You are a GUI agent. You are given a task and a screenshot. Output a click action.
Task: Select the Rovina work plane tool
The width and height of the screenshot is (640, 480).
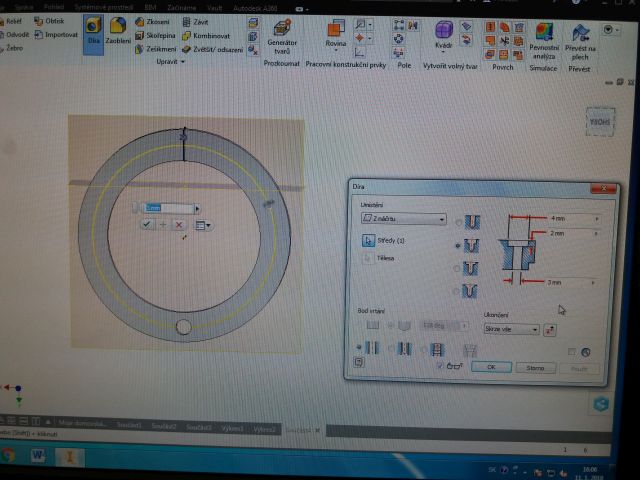click(336, 34)
